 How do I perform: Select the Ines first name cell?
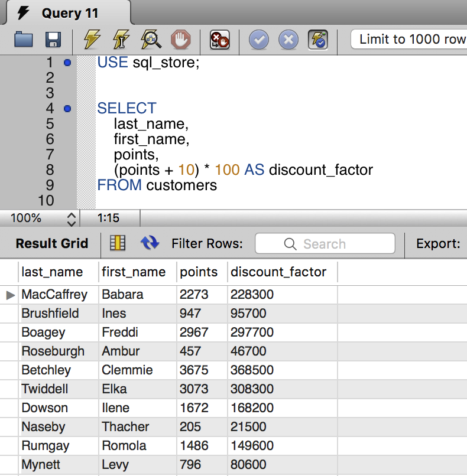click(138, 313)
